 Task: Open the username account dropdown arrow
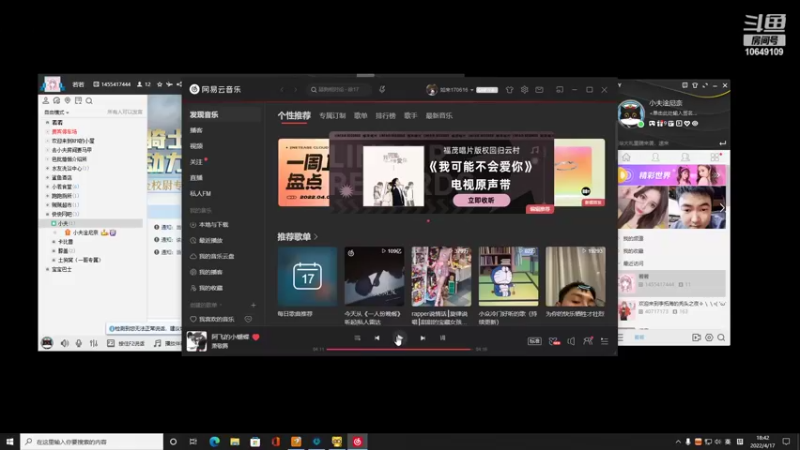coord(472,90)
